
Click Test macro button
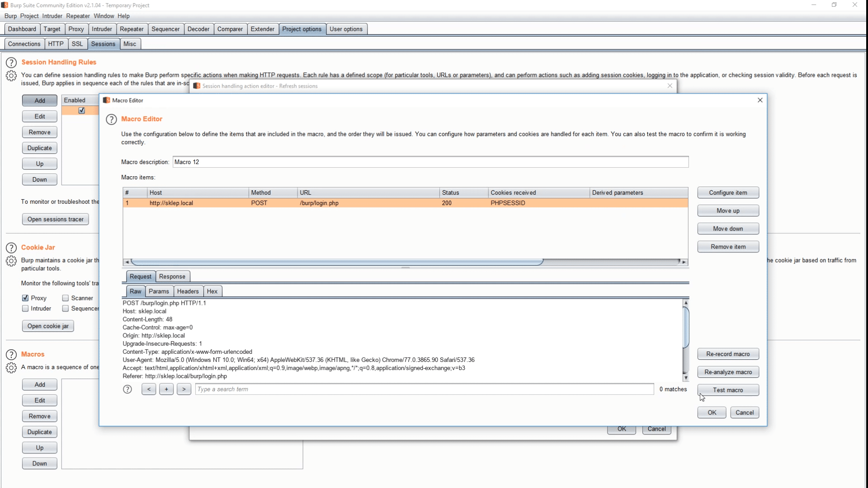(x=728, y=390)
